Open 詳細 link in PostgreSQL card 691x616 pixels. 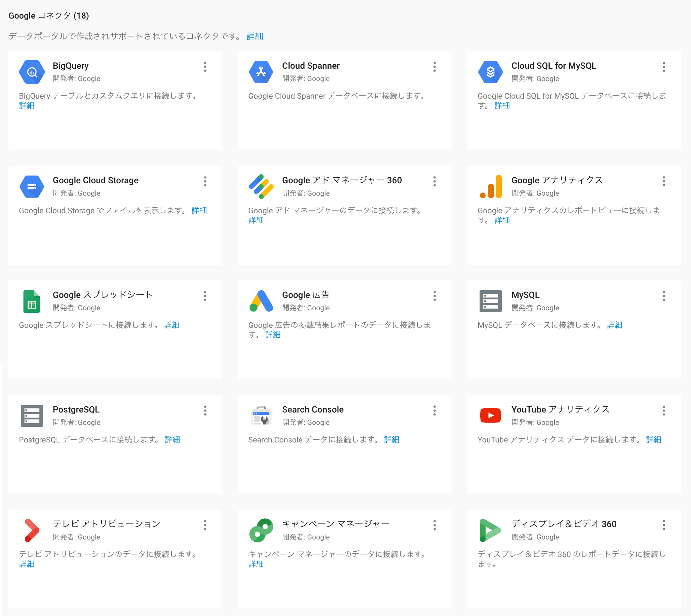pos(172,440)
